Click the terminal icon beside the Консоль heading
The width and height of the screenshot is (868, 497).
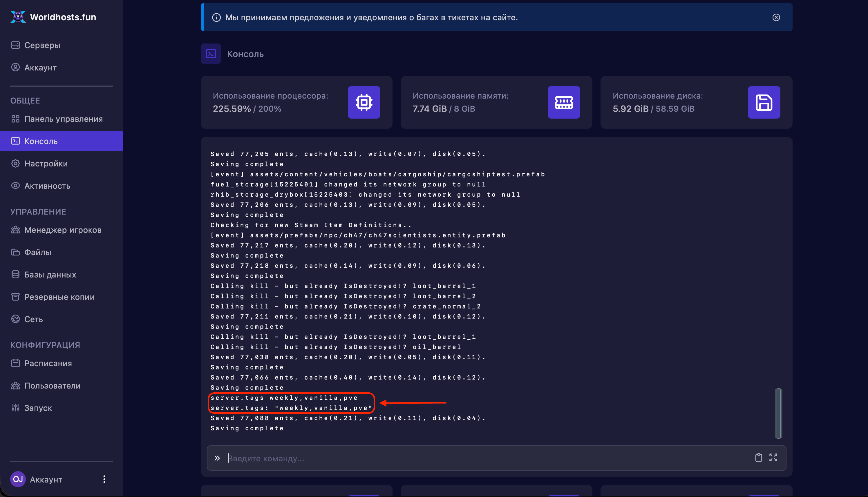(x=211, y=54)
